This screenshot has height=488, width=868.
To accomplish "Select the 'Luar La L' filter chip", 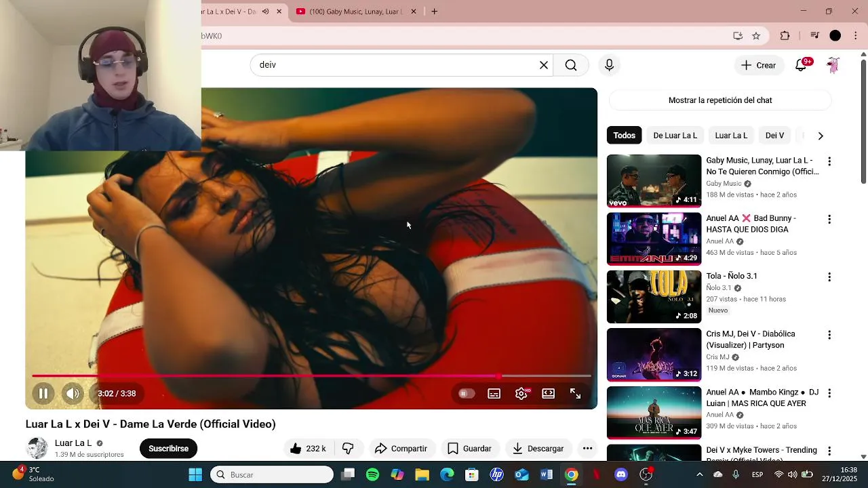I will click(731, 136).
